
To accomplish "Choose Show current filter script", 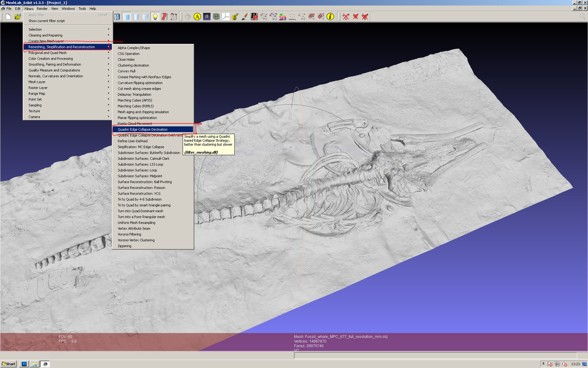I will point(68,21).
